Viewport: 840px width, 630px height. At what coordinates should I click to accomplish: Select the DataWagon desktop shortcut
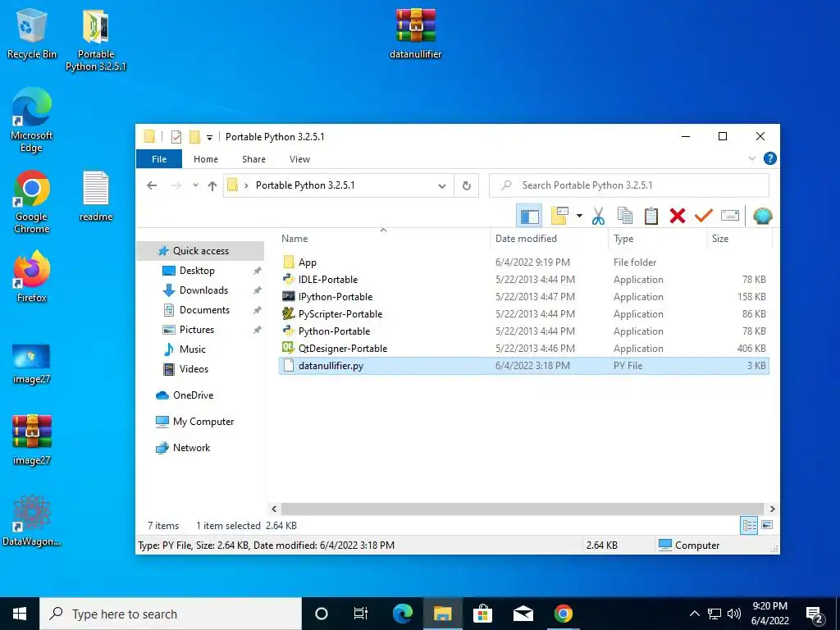(x=32, y=521)
